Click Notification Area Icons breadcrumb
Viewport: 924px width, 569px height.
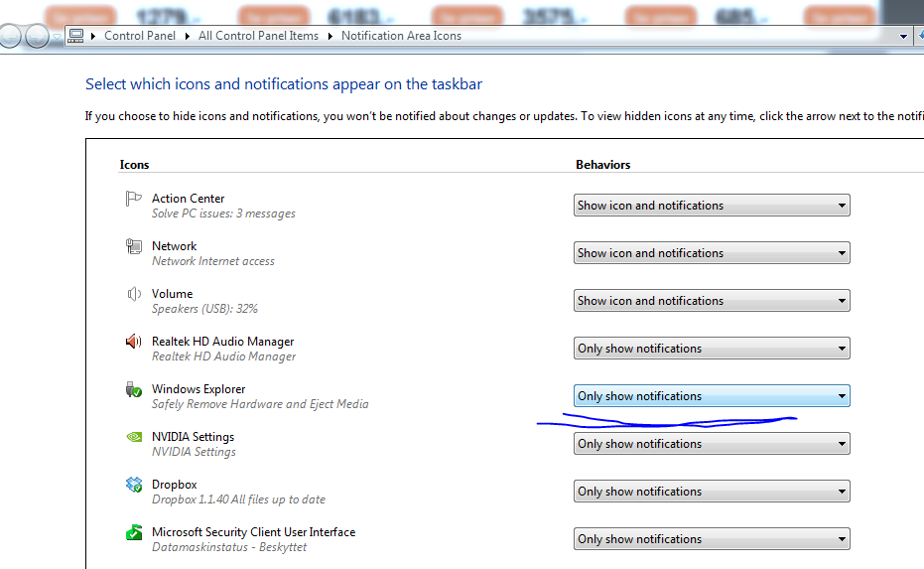click(401, 36)
